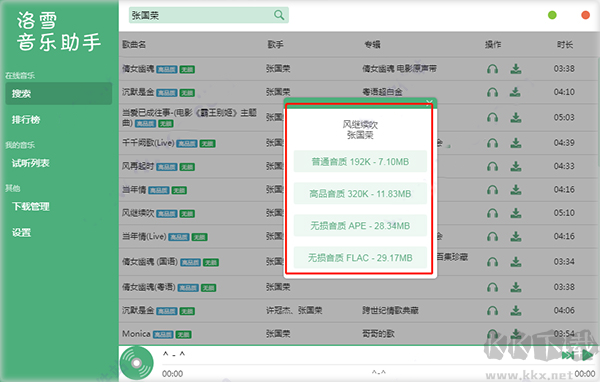Image resolution: width=600 pixels, height=382 pixels.
Task: Close the download quality dialog
Action: 429,102
